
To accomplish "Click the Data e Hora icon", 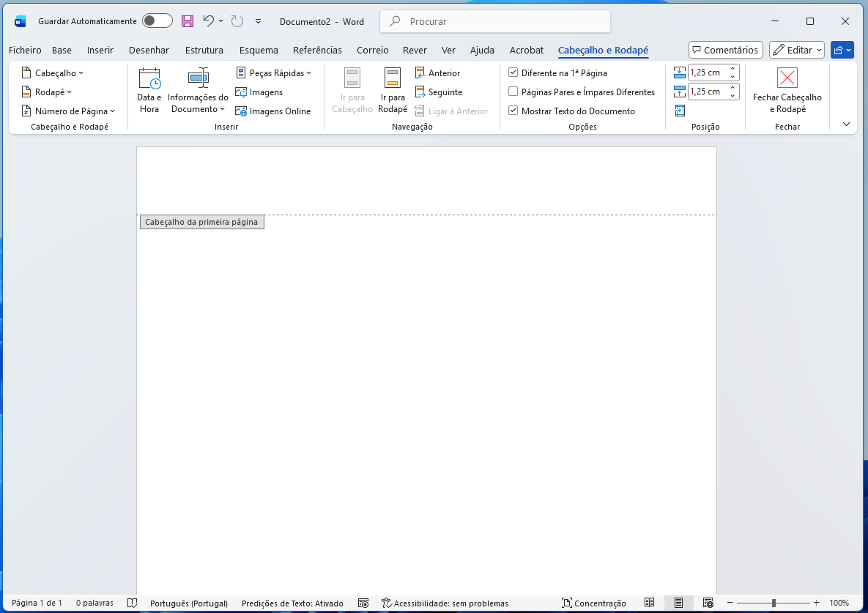I will click(x=149, y=79).
